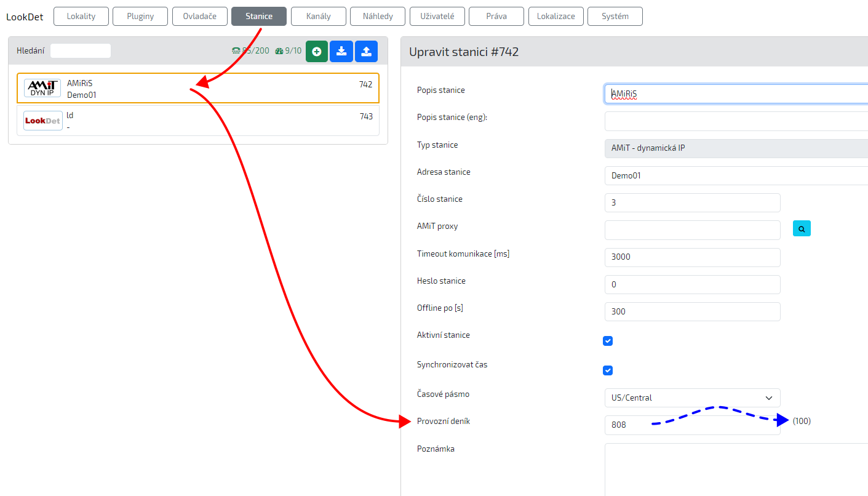The height and width of the screenshot is (496, 868).
Task: Click the upload stations icon button
Action: [x=366, y=51]
